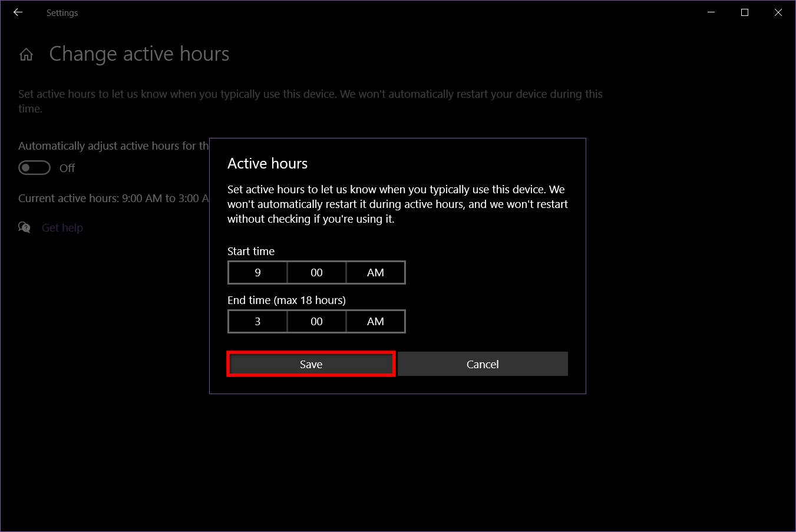Open the start time AM/PM picker
Viewport: 796px width, 532px height.
tap(375, 273)
